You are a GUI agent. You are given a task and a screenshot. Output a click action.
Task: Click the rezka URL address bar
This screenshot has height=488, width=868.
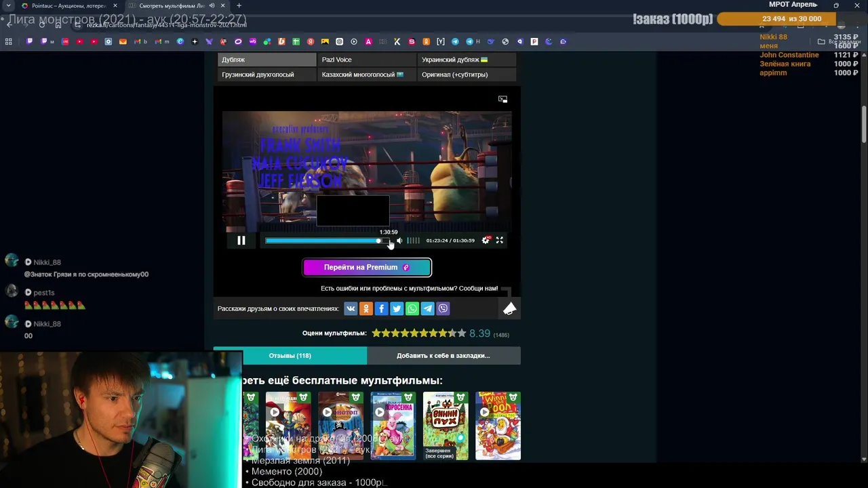click(x=166, y=25)
